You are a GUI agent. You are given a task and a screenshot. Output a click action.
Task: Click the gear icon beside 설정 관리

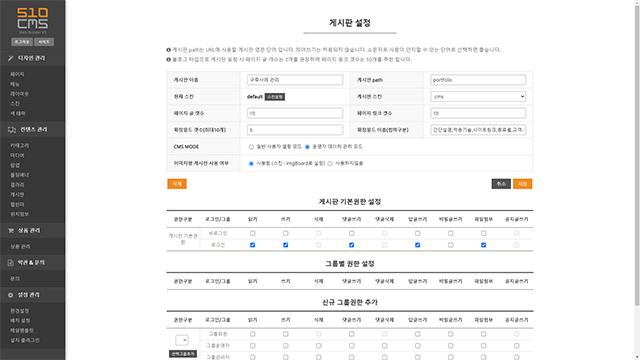[x=11, y=295]
